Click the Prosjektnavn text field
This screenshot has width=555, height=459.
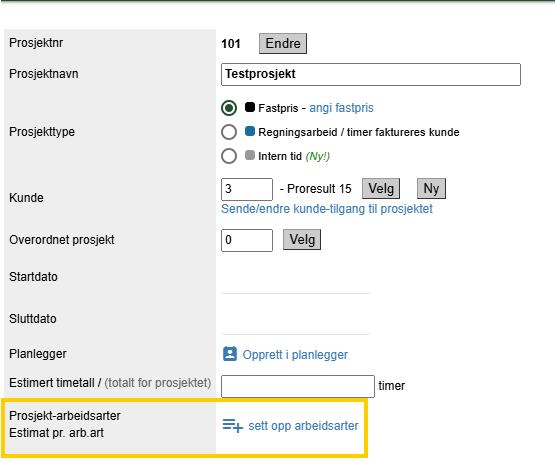click(371, 74)
